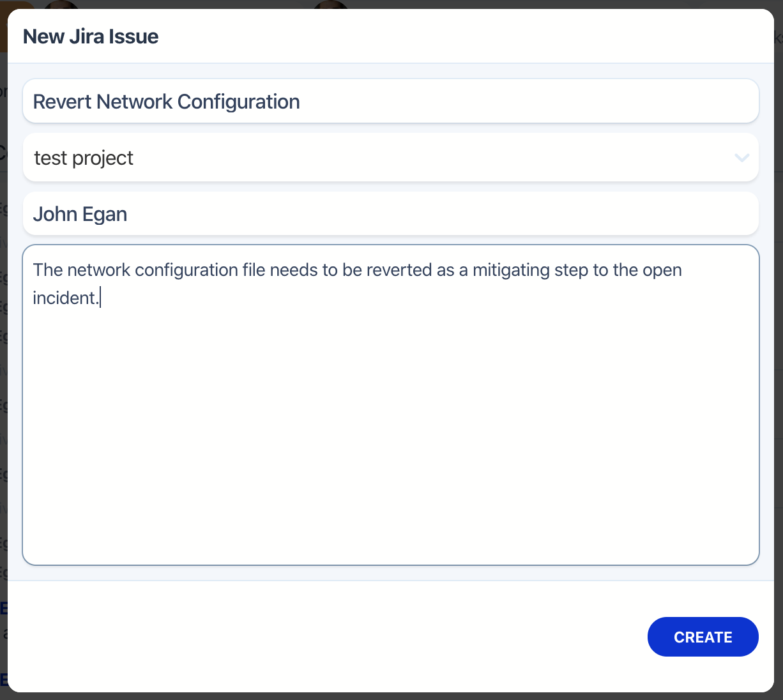This screenshot has width=783, height=700.
Task: Click the issue title field 'Revert Network Configuration'
Action: tap(390, 101)
